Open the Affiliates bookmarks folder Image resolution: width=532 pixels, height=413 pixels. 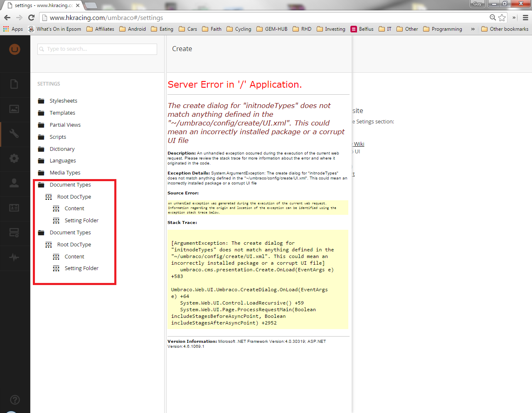pyautogui.click(x=100, y=29)
